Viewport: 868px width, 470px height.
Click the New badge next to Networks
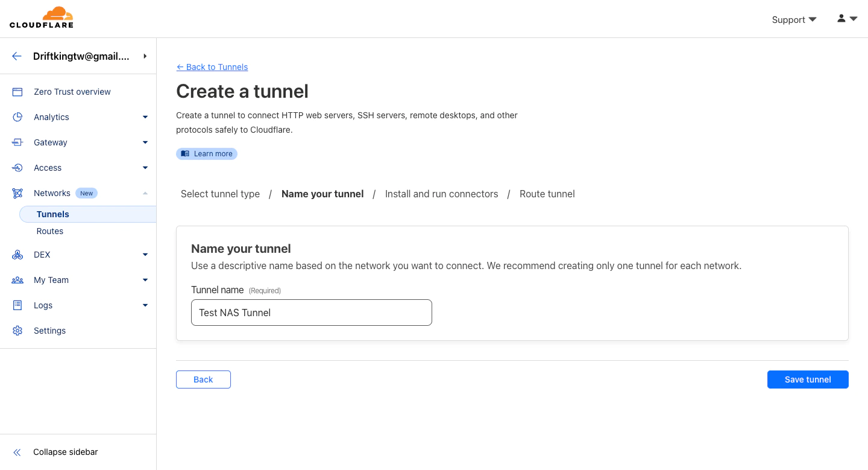(x=87, y=193)
